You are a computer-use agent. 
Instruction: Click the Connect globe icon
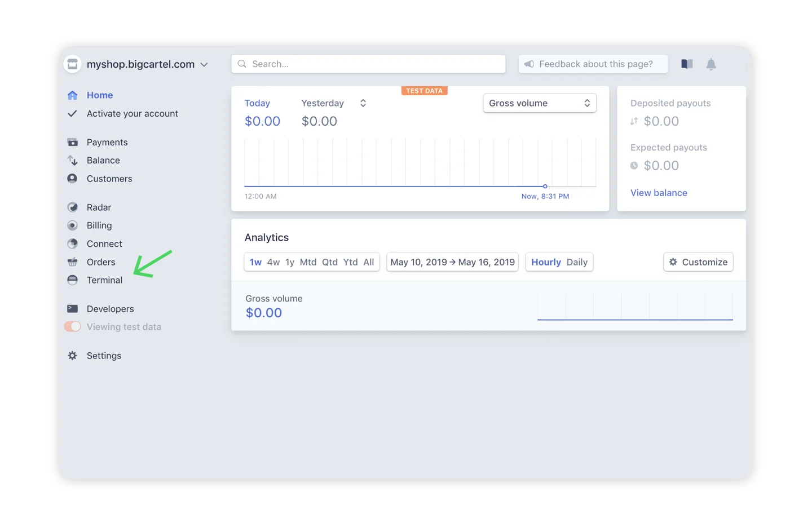pyautogui.click(x=72, y=244)
